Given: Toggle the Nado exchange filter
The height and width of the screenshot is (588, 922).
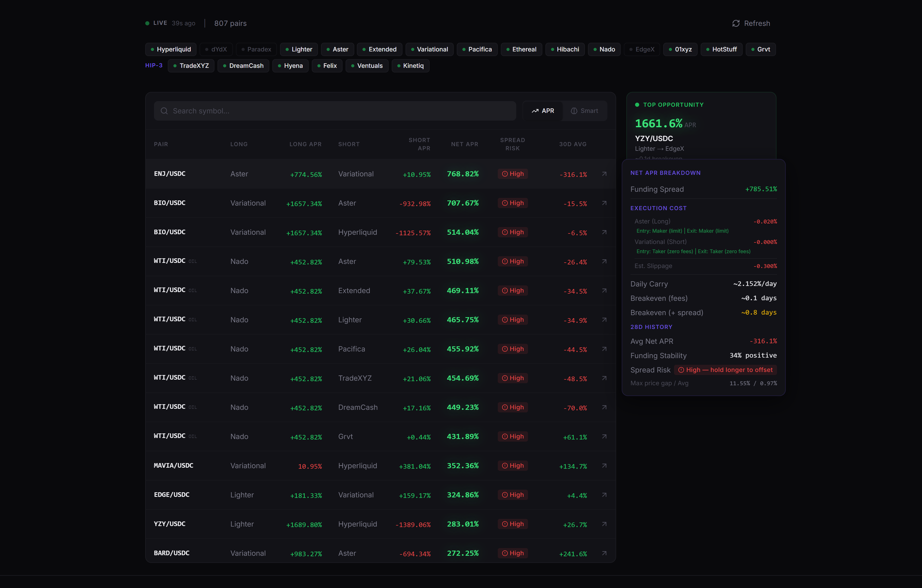Looking at the screenshot, I should tap(604, 49).
